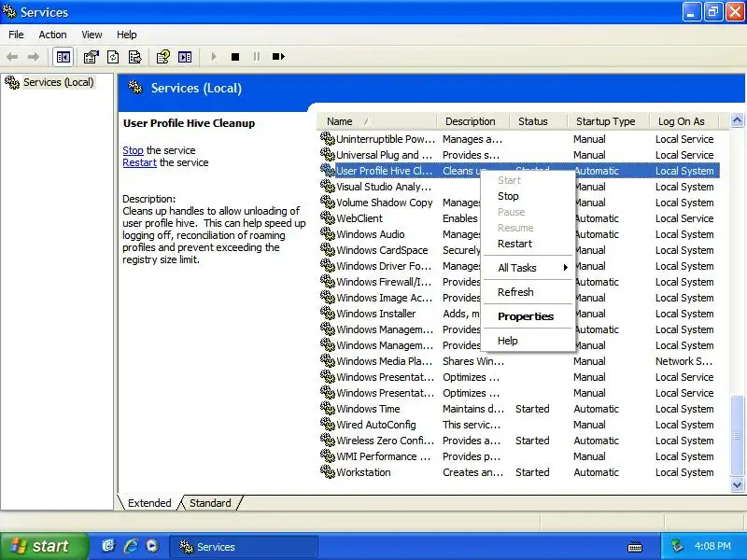This screenshot has width=747, height=560.
Task: Open the Action menu
Action: click(52, 35)
